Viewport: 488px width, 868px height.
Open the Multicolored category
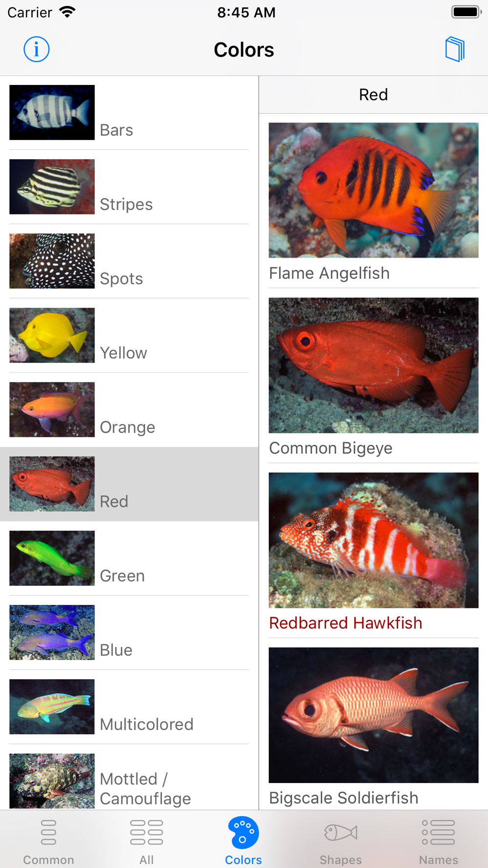tap(129, 706)
